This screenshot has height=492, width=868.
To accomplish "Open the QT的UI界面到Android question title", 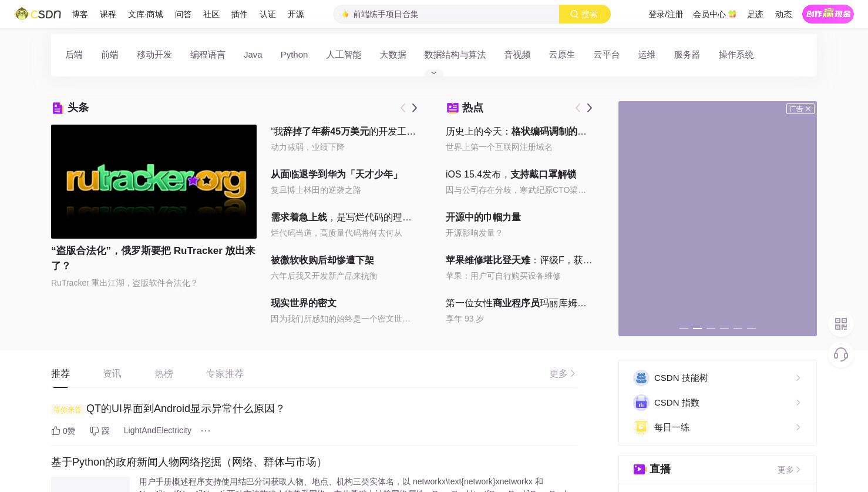I will point(185,409).
